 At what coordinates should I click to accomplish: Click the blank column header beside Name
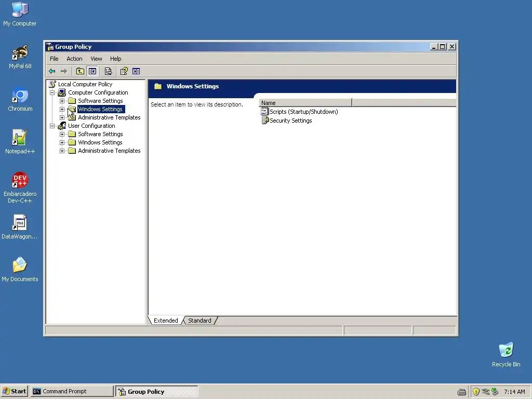(x=404, y=103)
